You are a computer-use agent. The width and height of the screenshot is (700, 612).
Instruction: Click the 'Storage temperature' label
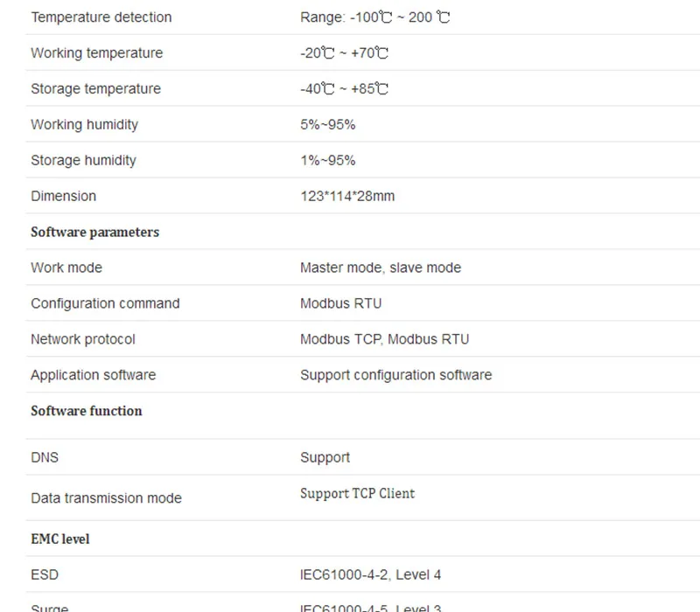[96, 88]
